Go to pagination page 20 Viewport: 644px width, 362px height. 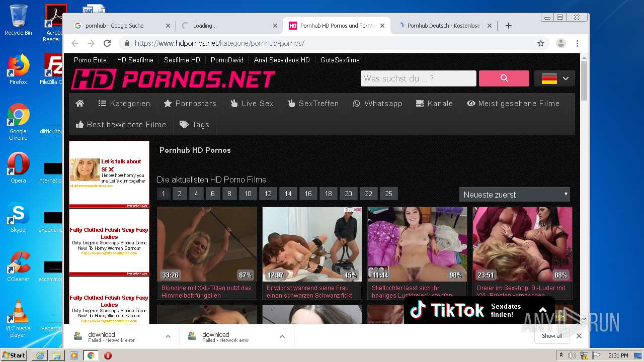[x=348, y=194]
